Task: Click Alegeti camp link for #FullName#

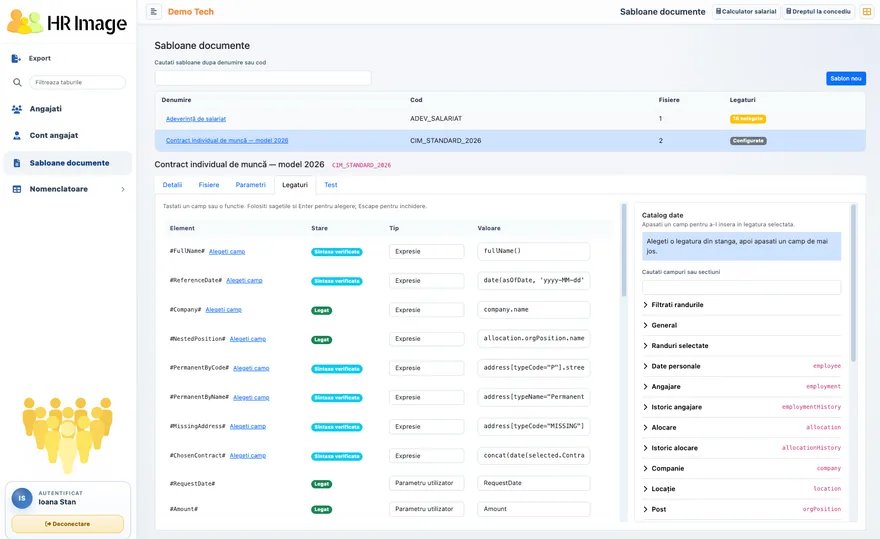Action: pos(227,252)
